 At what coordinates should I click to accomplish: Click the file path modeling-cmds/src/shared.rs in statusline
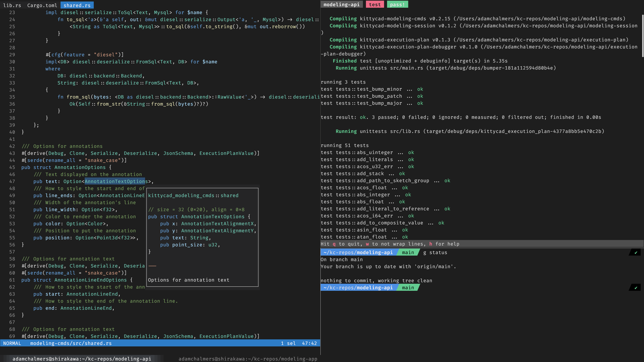pos(71,343)
